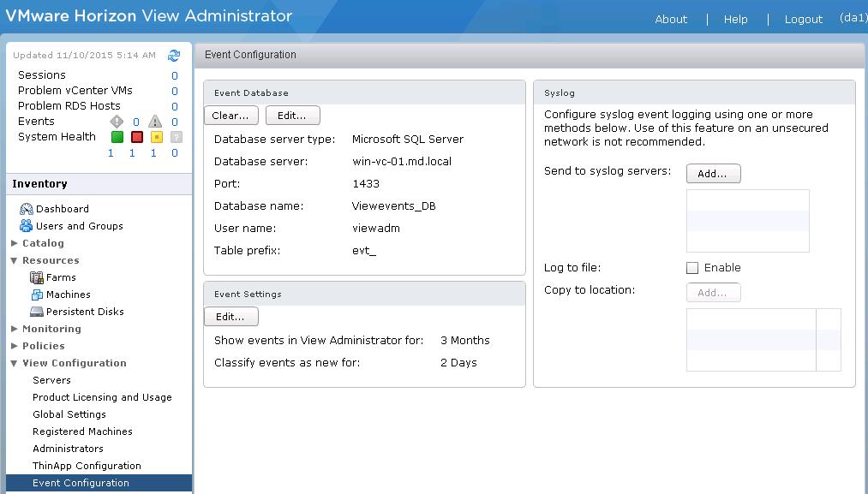Click the refresh icon beside the update time
The height and width of the screenshot is (494, 868).
tap(174, 56)
